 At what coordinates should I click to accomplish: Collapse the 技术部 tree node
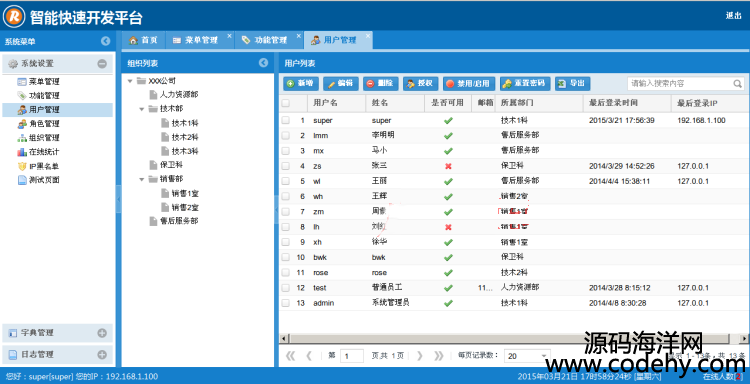(142, 109)
